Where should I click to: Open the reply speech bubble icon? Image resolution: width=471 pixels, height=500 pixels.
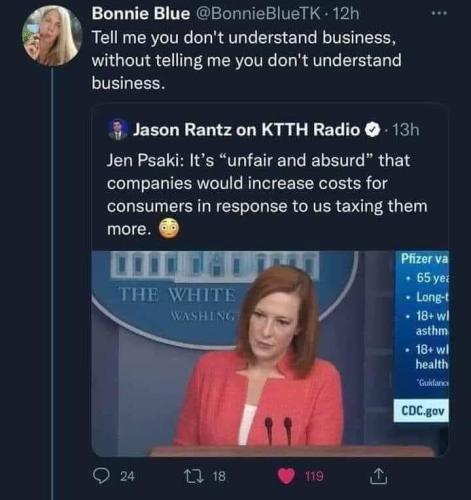pos(100,476)
